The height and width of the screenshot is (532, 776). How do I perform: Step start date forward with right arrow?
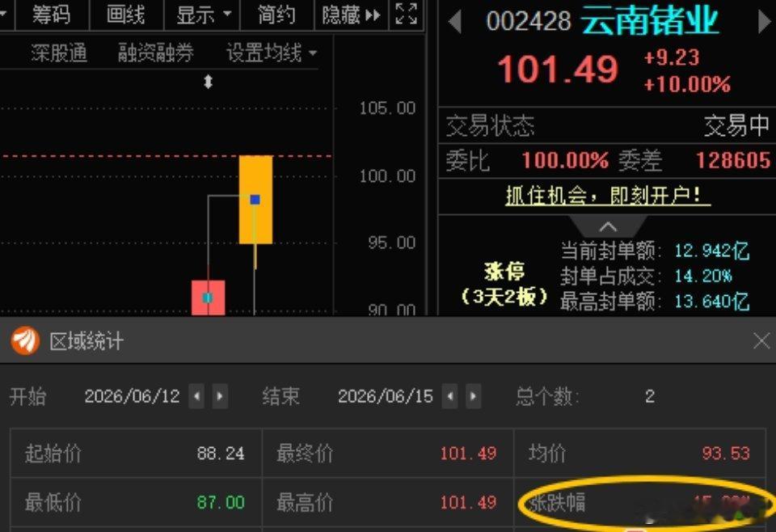point(220,396)
